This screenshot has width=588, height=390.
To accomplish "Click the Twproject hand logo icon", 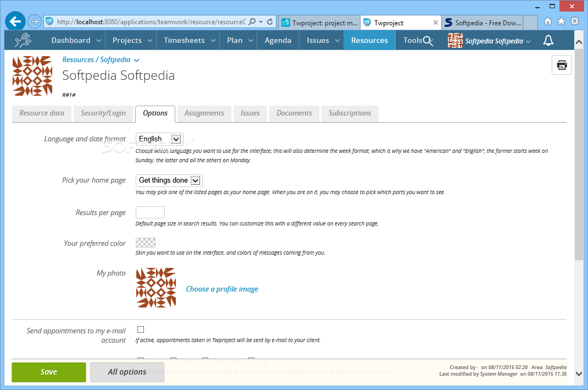I will click(x=23, y=40).
